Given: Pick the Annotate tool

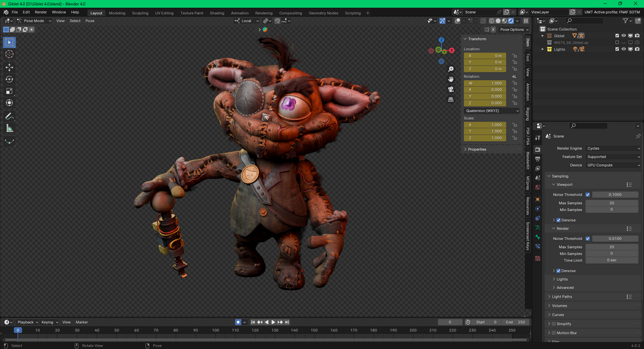Looking at the screenshot, I should (10, 116).
